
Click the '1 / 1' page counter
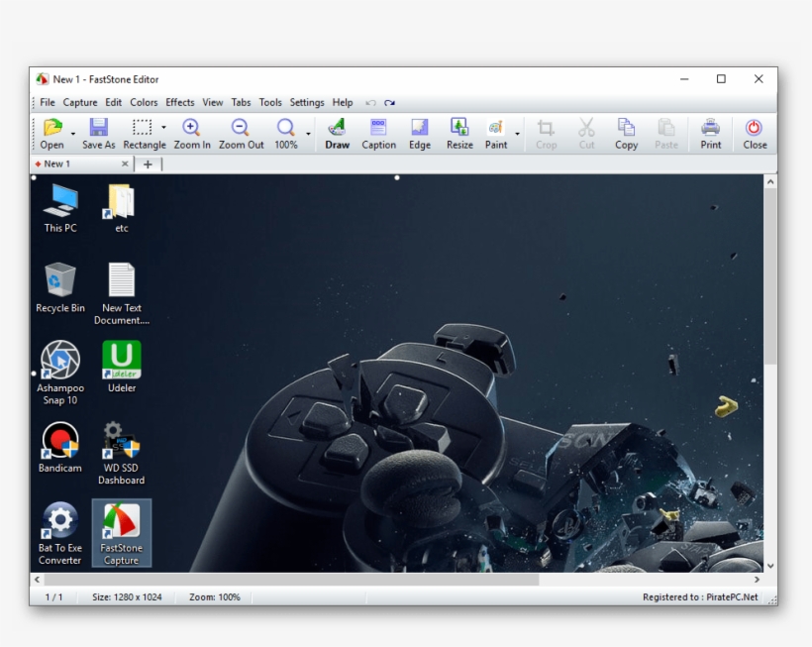tap(53, 597)
